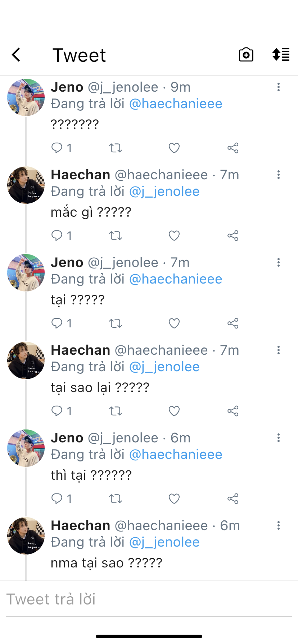Viewport: 298px width, 644px height.
Task: Open Haechan's avatar on "mắc gì ?????" tweet
Action: [x=26, y=185]
